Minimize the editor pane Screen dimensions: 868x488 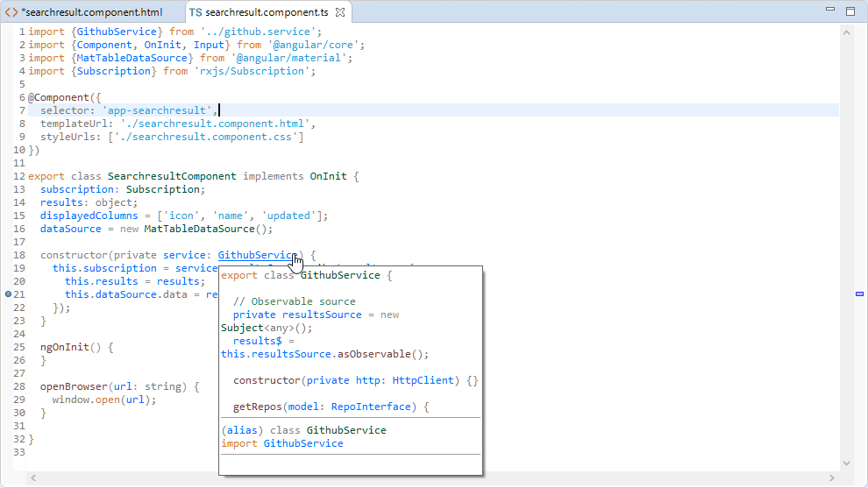point(829,10)
